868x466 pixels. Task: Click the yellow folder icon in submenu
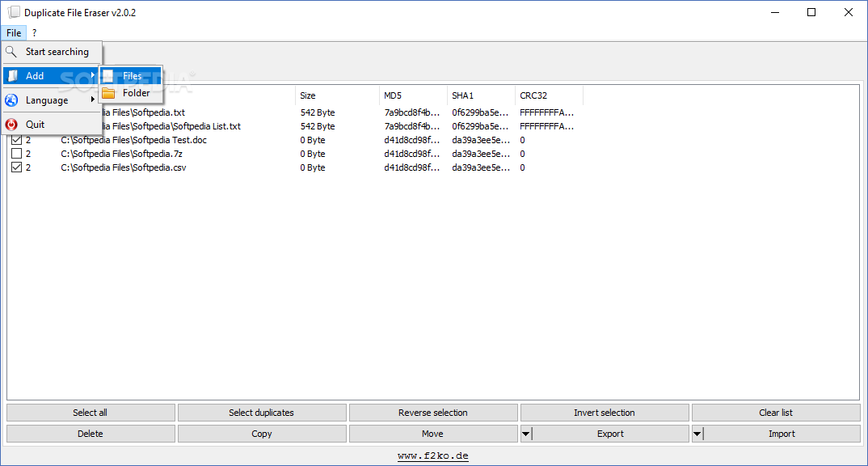pos(108,93)
